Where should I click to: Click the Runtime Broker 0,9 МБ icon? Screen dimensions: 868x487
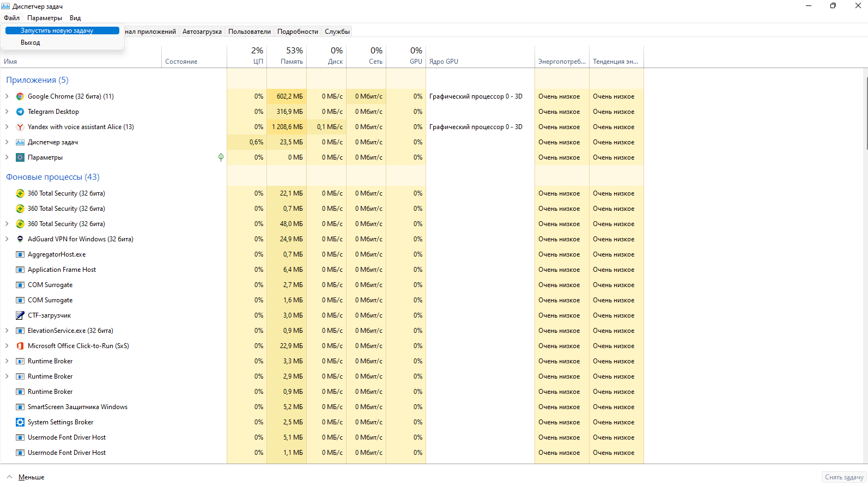20,392
